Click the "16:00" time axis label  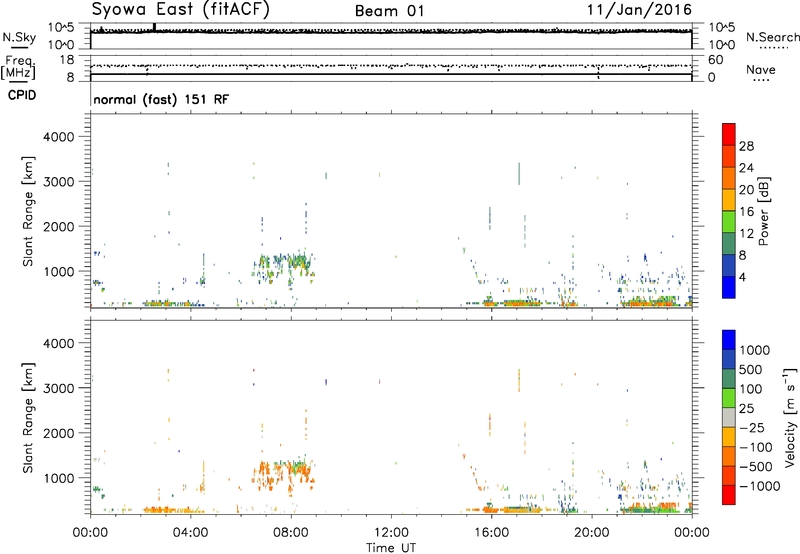[x=491, y=533]
